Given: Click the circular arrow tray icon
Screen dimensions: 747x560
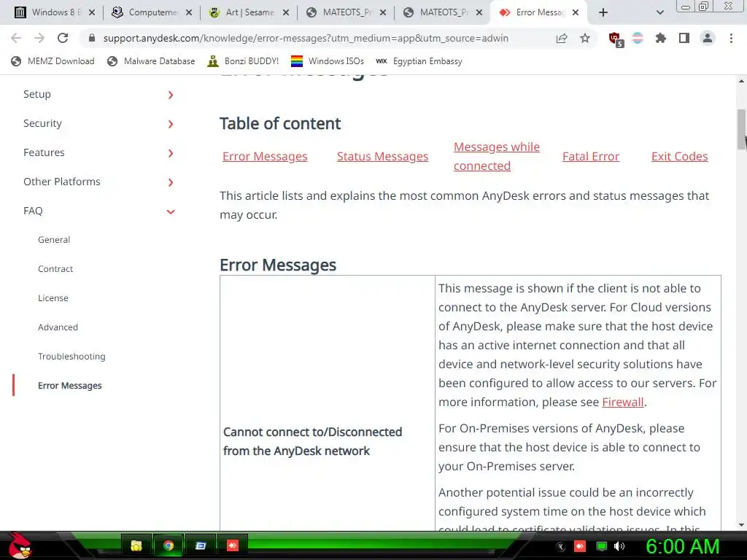Looking at the screenshot, I should click(x=561, y=546).
